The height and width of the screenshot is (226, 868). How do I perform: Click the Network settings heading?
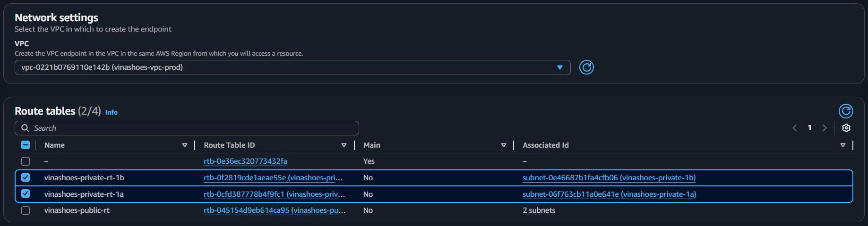tap(56, 17)
